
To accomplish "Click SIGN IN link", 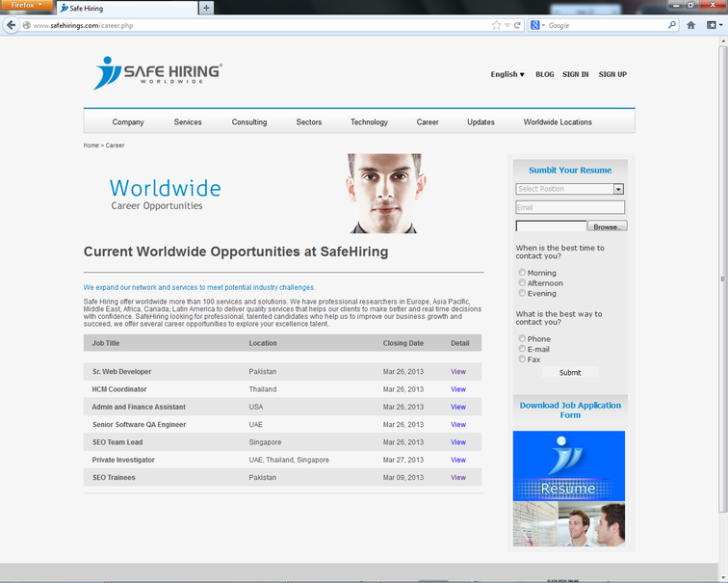I will pos(575,74).
